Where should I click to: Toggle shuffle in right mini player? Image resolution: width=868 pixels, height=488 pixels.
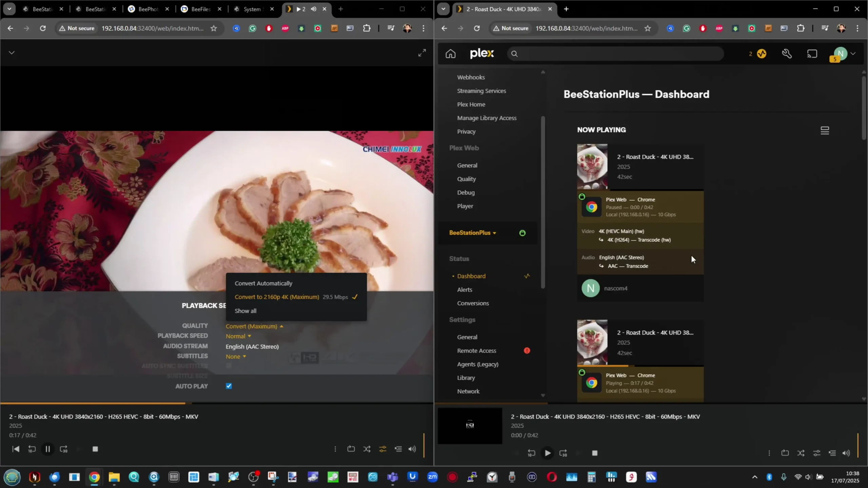click(x=801, y=453)
